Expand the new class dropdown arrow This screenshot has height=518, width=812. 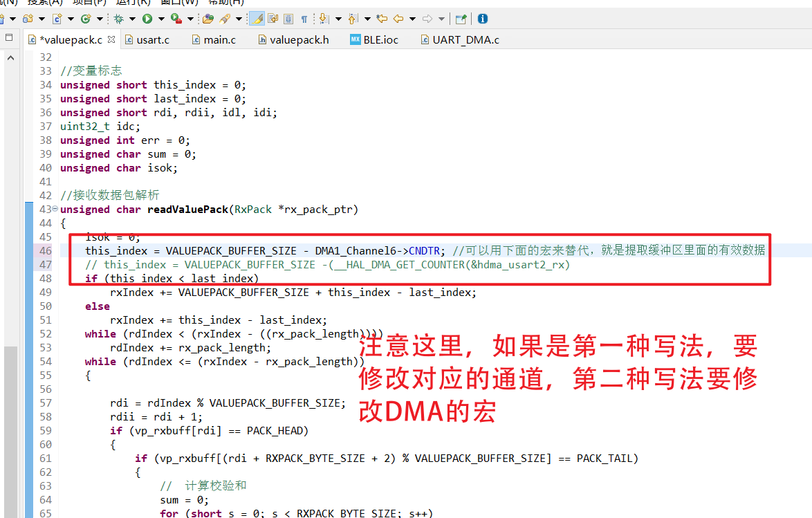[100, 19]
